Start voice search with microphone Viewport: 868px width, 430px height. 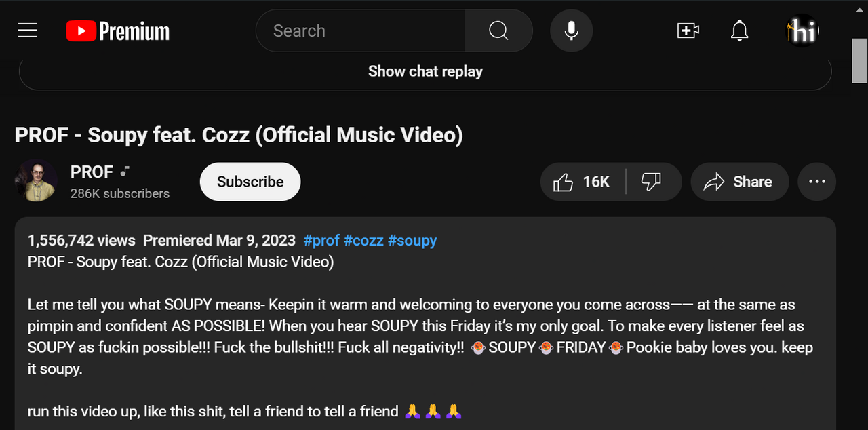click(571, 31)
